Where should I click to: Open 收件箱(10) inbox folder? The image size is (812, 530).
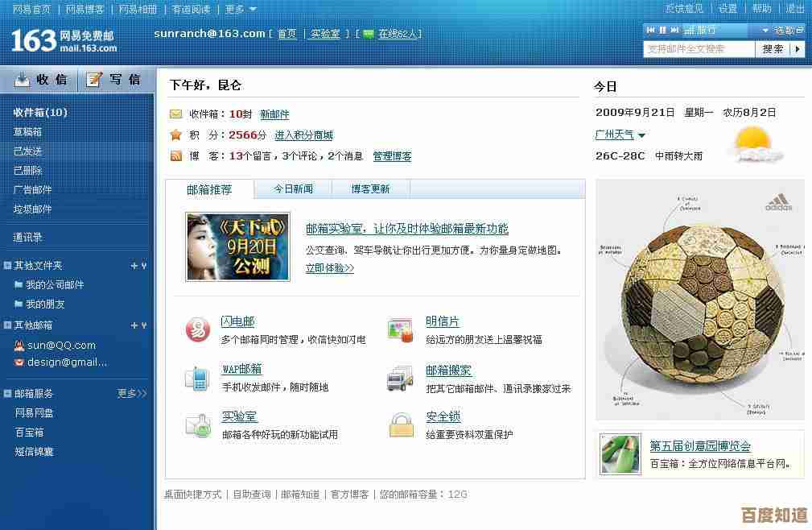click(x=40, y=113)
